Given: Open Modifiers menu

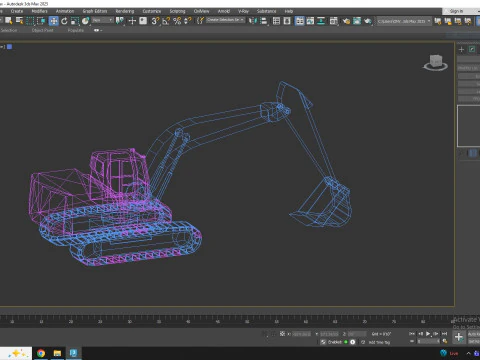Looking at the screenshot, I should (39, 11).
